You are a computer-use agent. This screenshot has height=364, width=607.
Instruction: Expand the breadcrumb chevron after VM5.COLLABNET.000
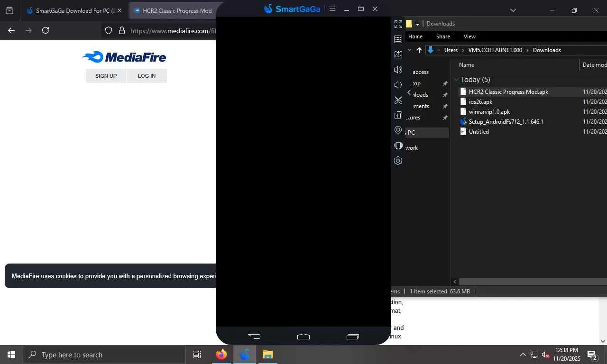click(527, 50)
